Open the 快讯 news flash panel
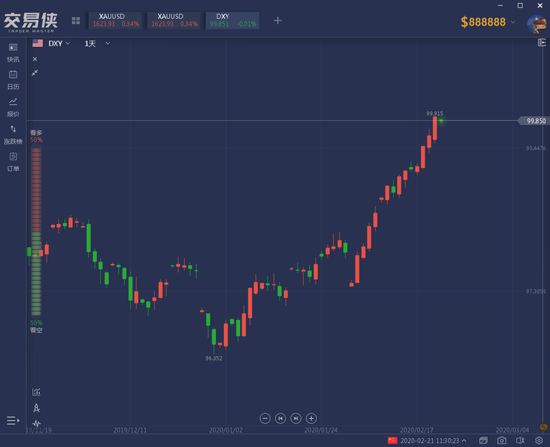This screenshot has width=550, height=447. click(13, 52)
